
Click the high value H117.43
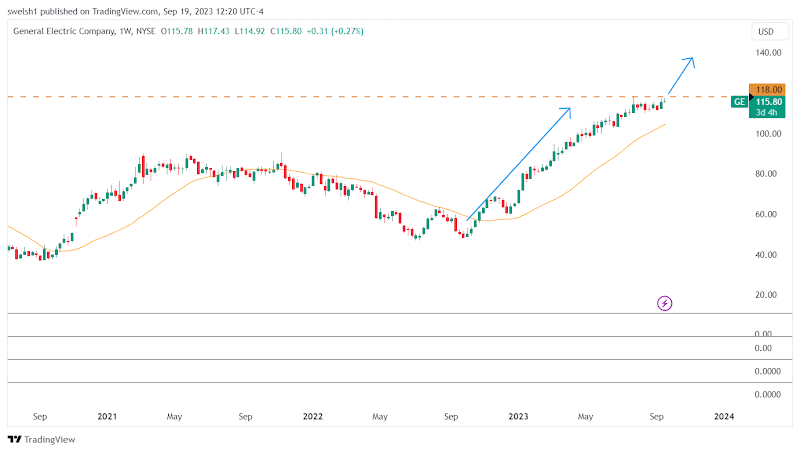point(213,31)
